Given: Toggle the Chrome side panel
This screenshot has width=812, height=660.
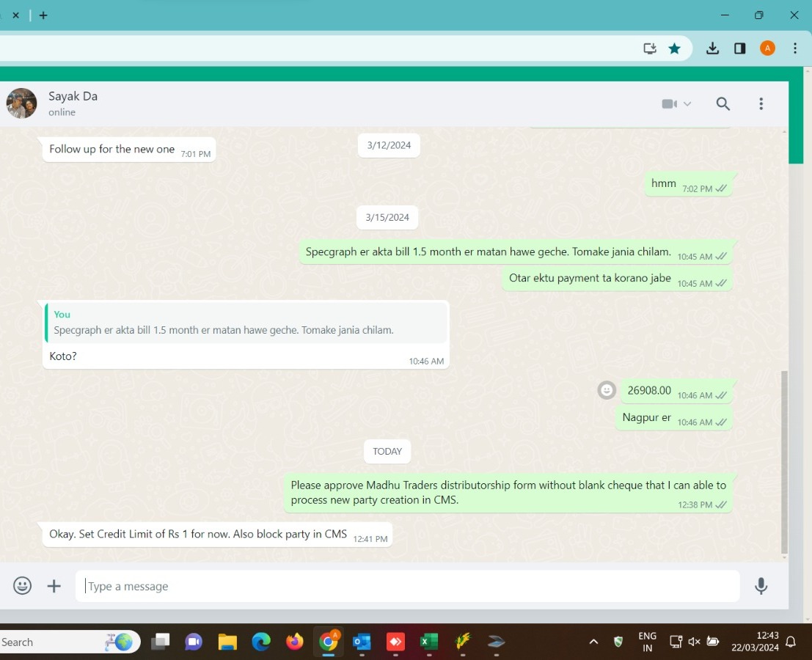Looking at the screenshot, I should [740, 48].
